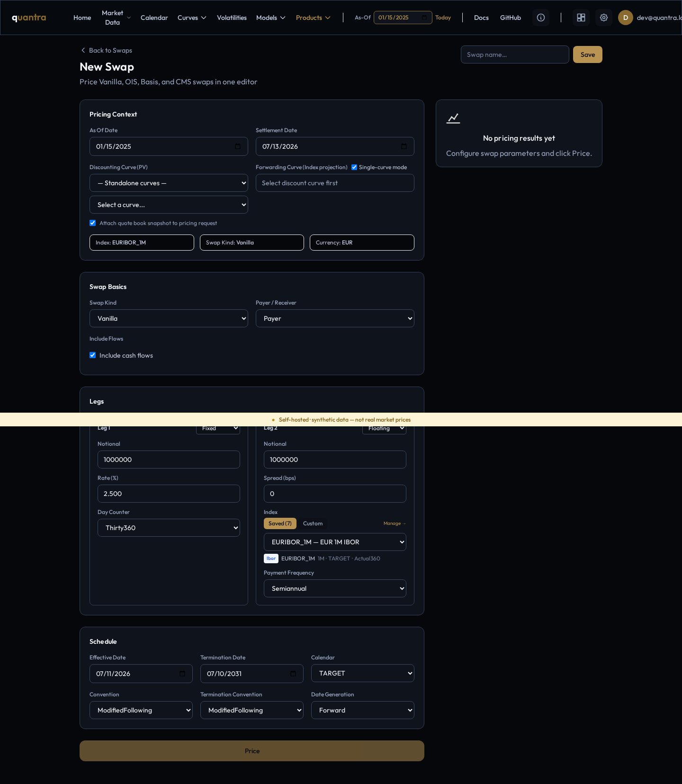Open the Date Generation Forward dropdown

tap(363, 710)
